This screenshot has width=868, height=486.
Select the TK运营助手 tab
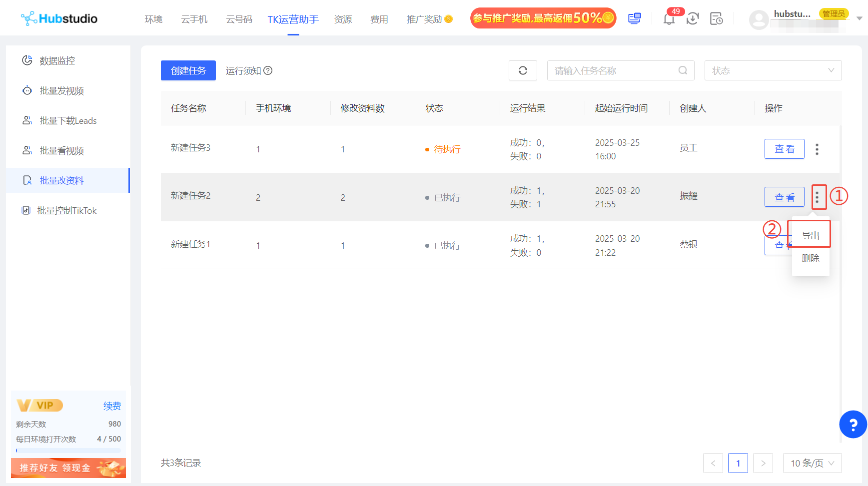pyautogui.click(x=293, y=19)
